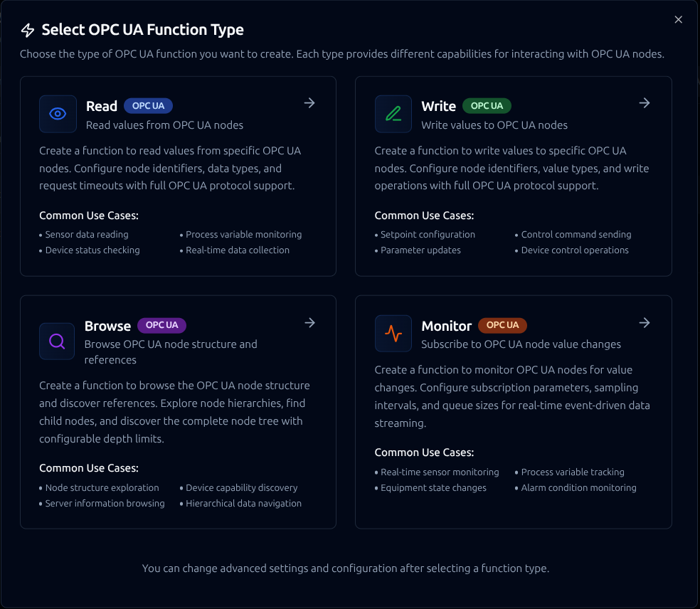700x609 pixels.
Task: Click 'Read values from OPC UA nodes' subtitle
Action: click(x=164, y=125)
